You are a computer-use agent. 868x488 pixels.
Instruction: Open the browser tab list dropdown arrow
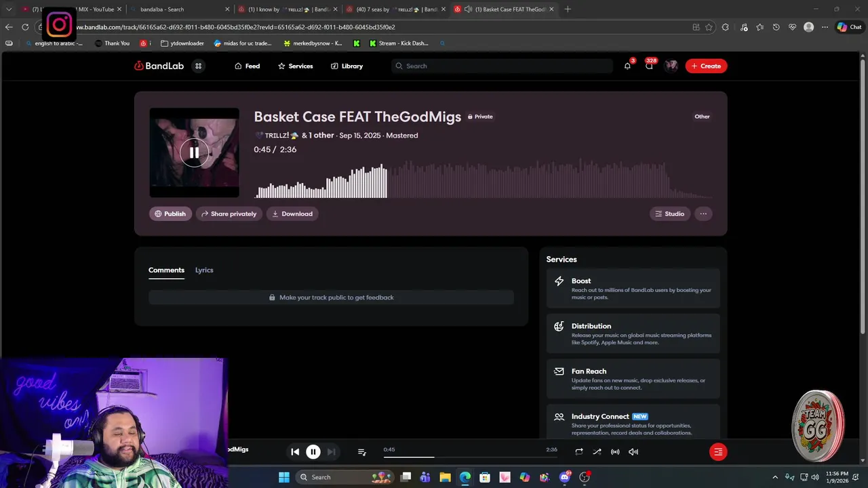[9, 9]
